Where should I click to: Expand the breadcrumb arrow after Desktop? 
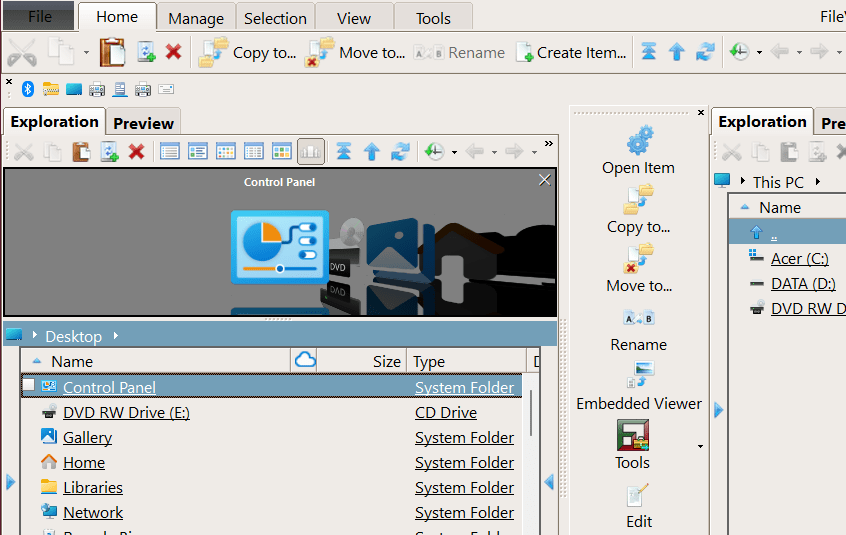pos(116,336)
